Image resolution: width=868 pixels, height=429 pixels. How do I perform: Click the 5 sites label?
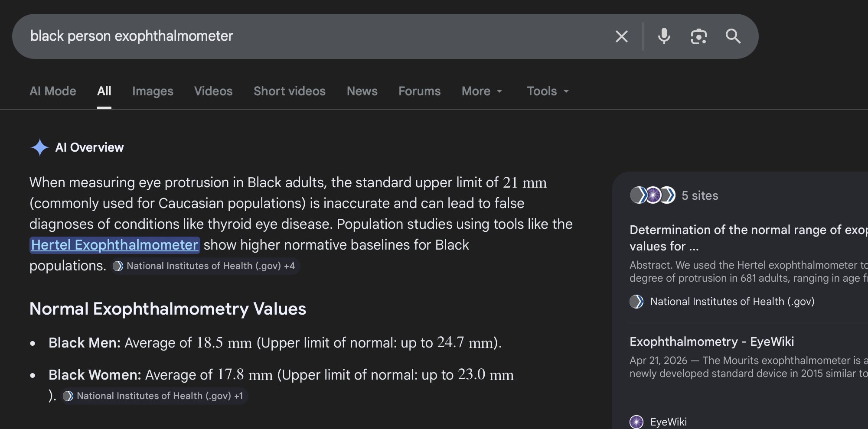tap(700, 196)
